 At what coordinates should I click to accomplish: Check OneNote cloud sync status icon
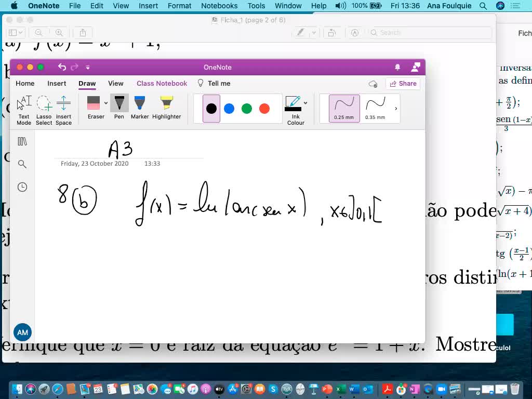(373, 84)
